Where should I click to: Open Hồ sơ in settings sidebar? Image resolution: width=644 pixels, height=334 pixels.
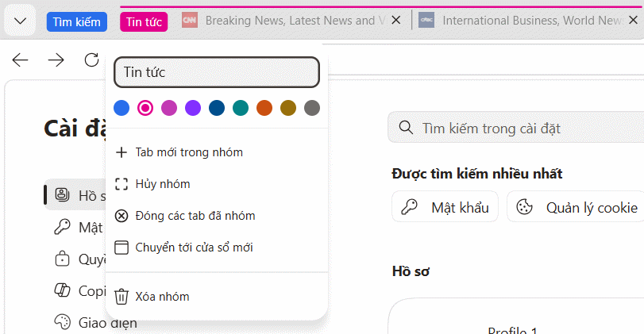75,195
